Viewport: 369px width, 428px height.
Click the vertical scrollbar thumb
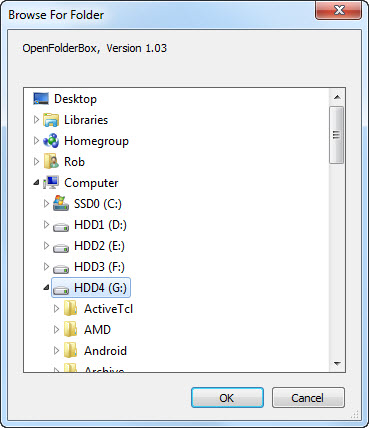click(337, 135)
